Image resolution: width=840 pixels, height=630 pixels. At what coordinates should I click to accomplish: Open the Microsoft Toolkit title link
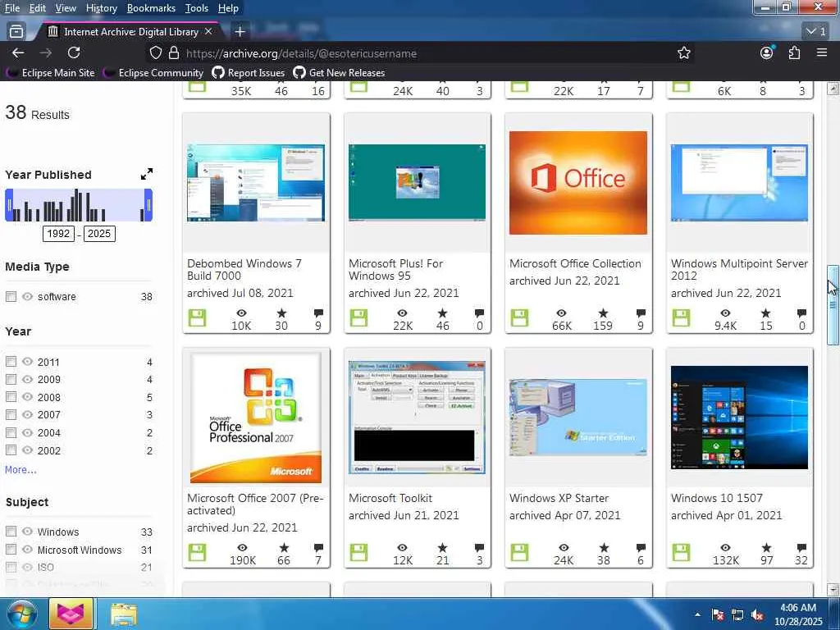coord(390,498)
